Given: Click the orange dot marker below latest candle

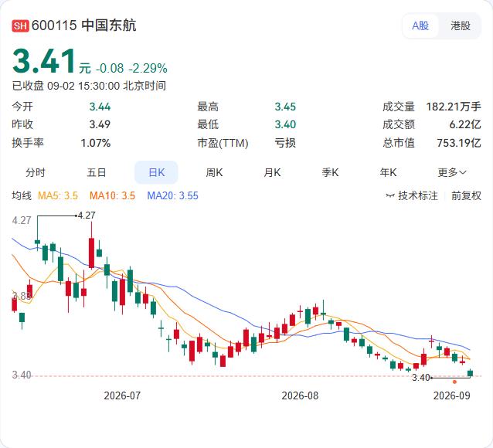Looking at the screenshot, I should click(x=454, y=382).
